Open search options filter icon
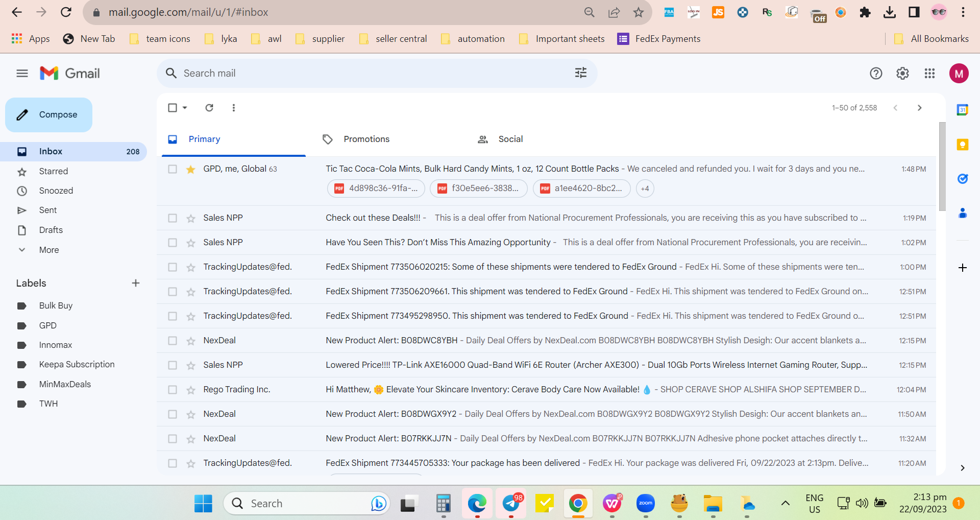 [581, 73]
